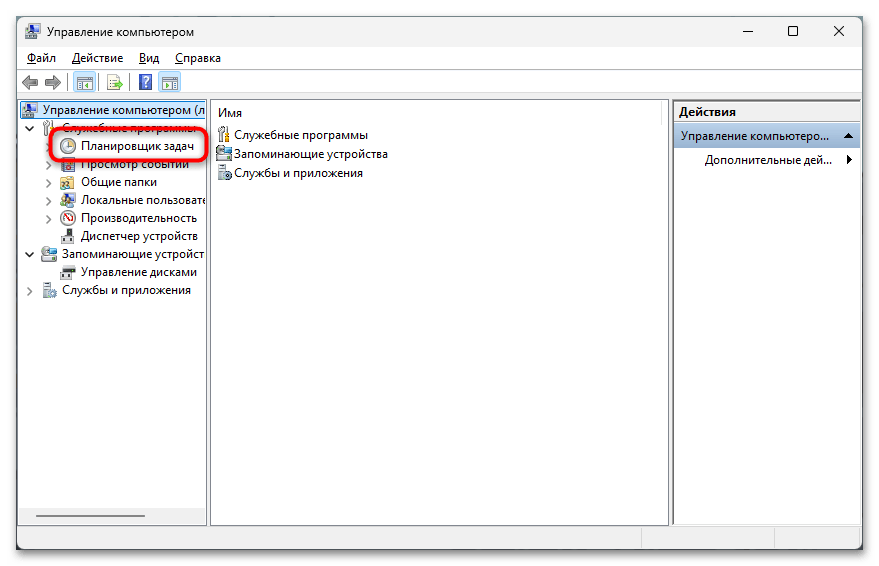Click the Запоминающие устройства tree icon

click(x=49, y=254)
